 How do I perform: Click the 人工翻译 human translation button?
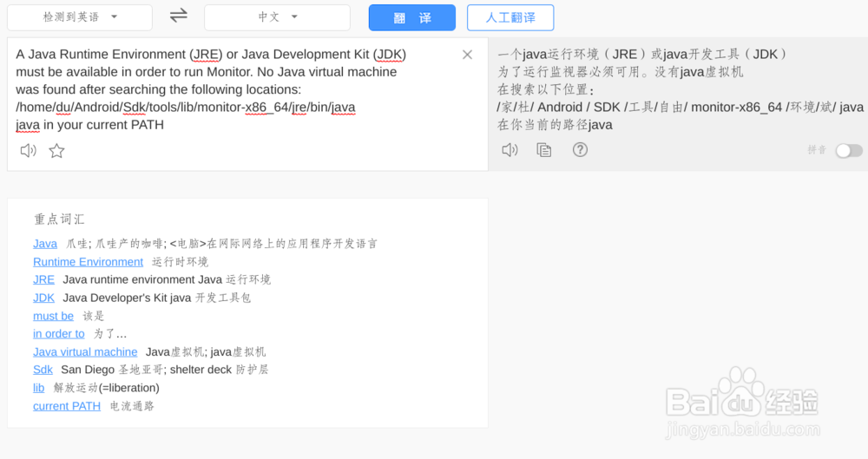510,17
